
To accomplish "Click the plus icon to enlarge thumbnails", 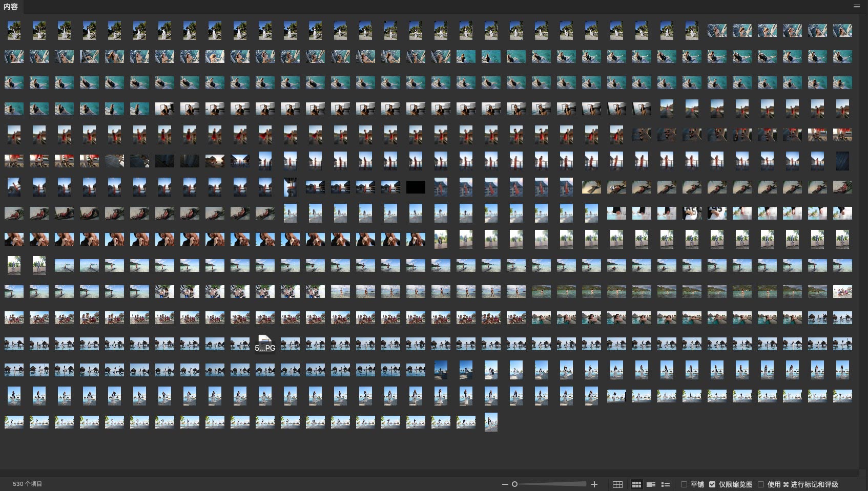I will point(594,484).
